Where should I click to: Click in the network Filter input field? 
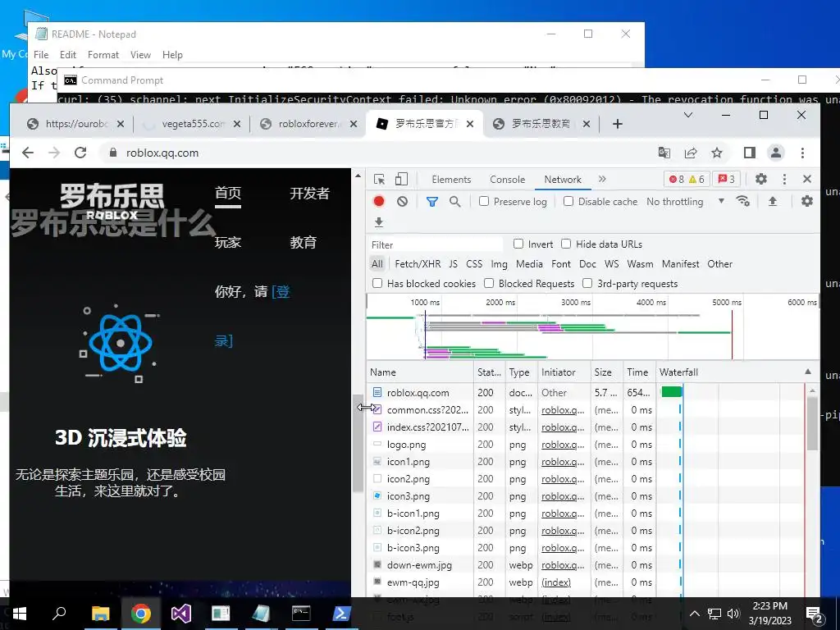[x=435, y=244]
